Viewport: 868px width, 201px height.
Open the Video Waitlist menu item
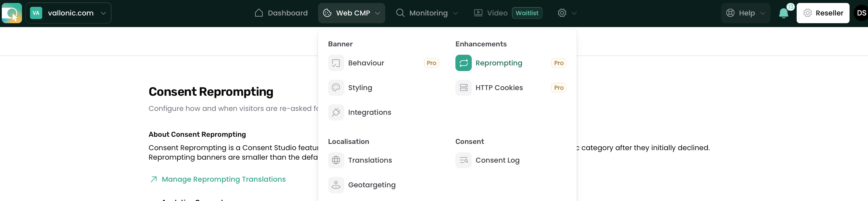coord(508,13)
